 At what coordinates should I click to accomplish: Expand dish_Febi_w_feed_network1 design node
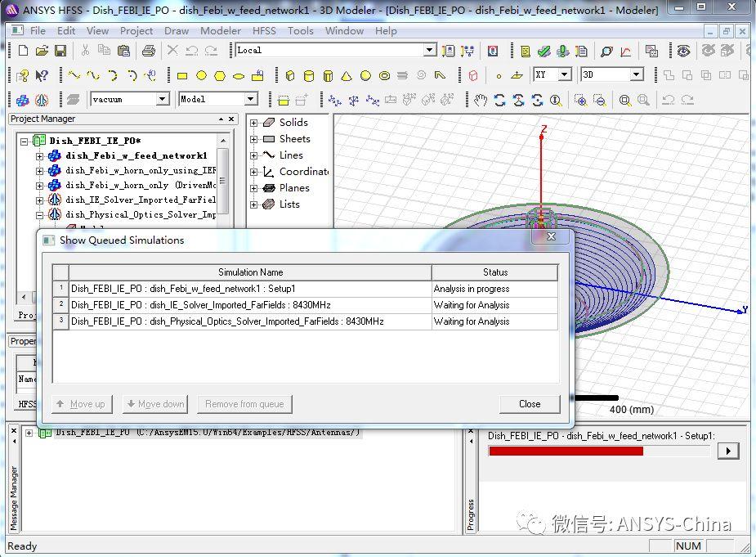[39, 156]
